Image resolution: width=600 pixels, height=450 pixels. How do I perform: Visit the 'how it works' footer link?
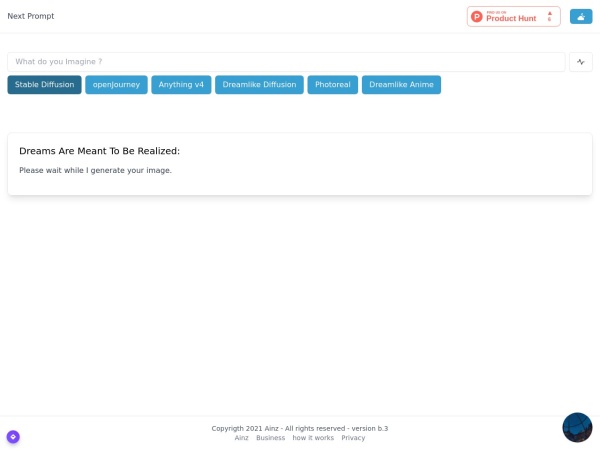(313, 438)
